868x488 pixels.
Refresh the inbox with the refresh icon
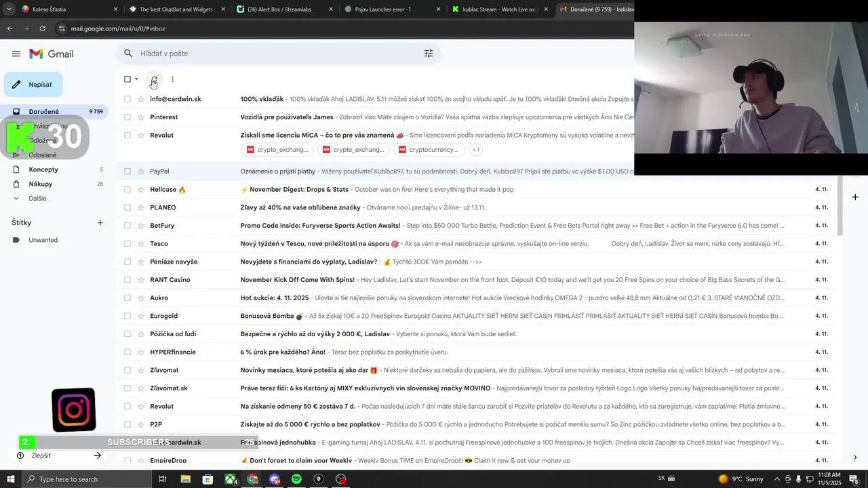pyautogui.click(x=155, y=79)
